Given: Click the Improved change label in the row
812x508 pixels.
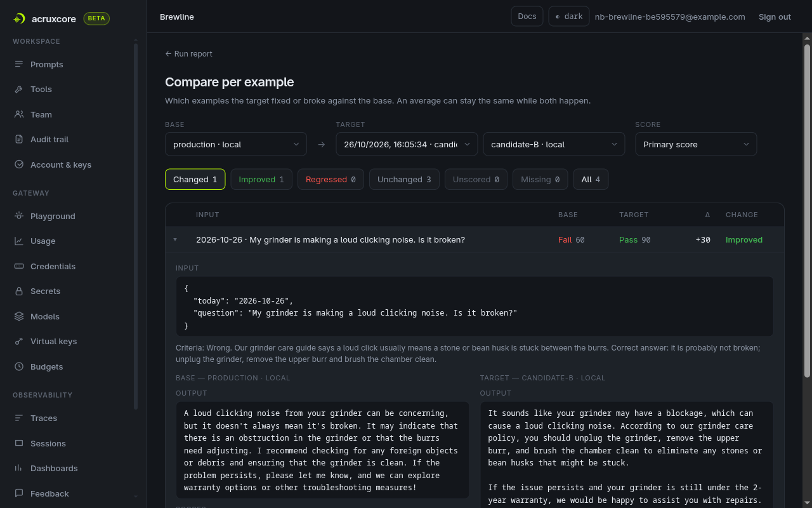Looking at the screenshot, I should click(x=744, y=240).
